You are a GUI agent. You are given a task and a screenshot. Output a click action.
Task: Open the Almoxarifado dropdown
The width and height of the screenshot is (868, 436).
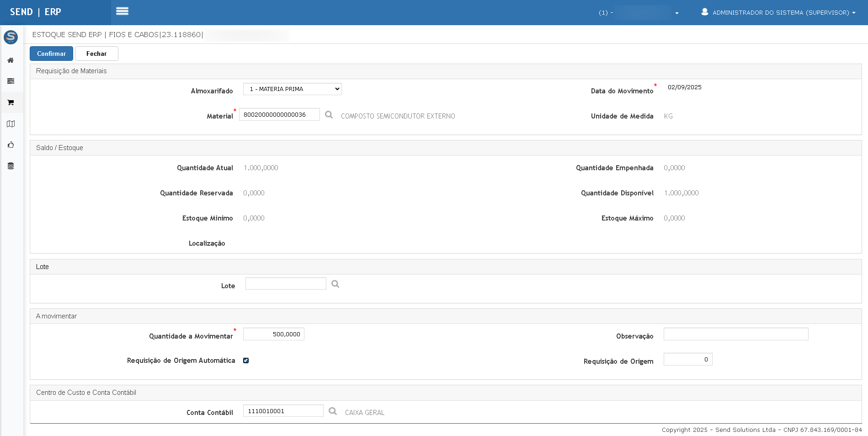pyautogui.click(x=293, y=89)
